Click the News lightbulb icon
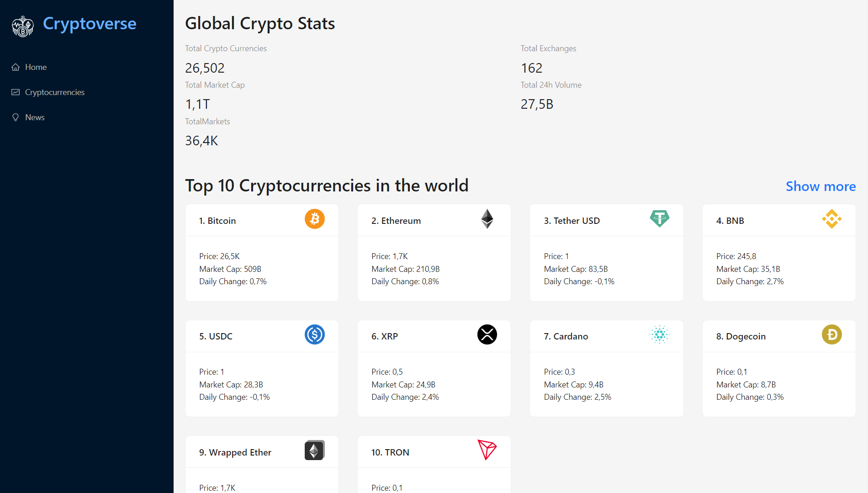 (x=15, y=117)
